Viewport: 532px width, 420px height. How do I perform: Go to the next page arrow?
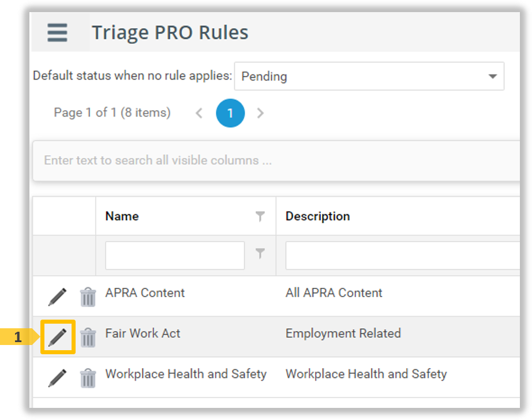click(x=260, y=113)
